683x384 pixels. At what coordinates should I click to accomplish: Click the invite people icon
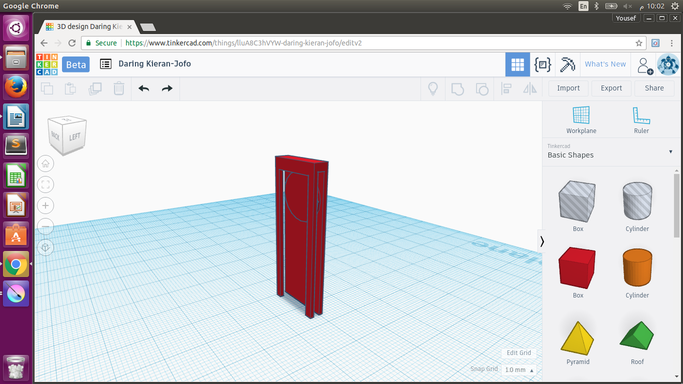[645, 65]
